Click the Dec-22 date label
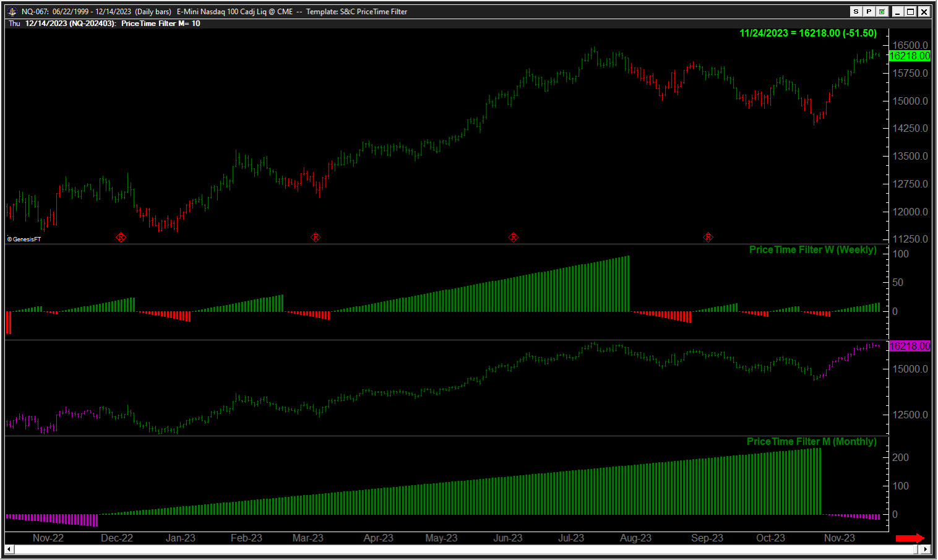Screen dimensions: 938x560 coord(117,538)
